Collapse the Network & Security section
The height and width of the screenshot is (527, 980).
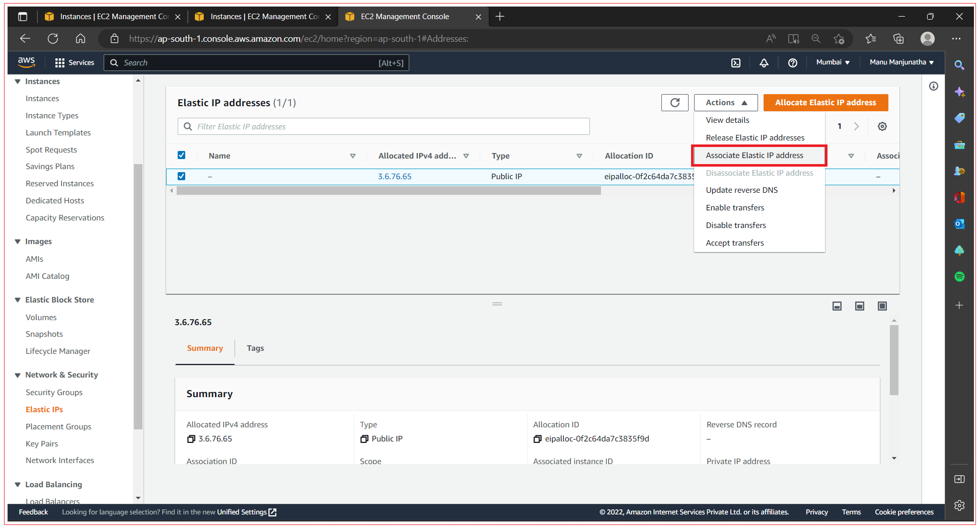[x=18, y=375]
